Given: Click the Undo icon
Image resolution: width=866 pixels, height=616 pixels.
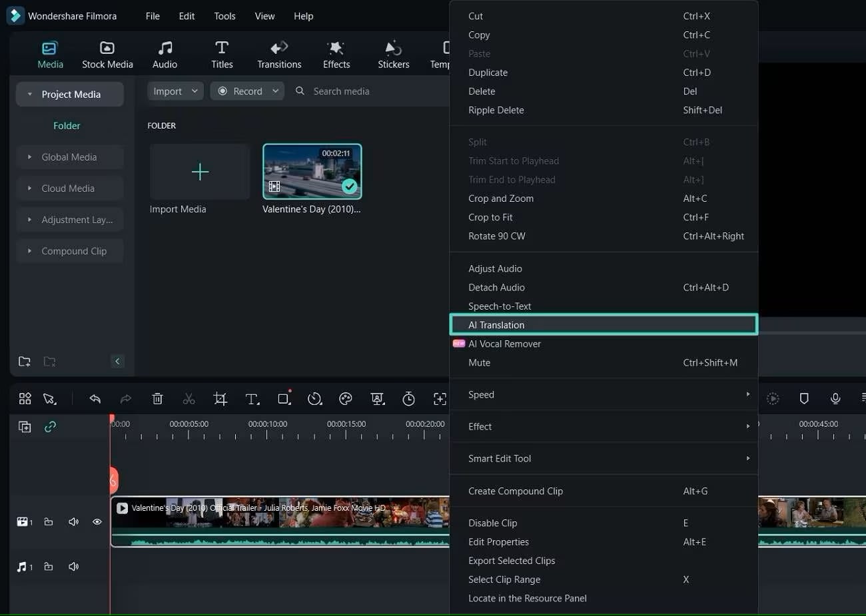Looking at the screenshot, I should [x=95, y=399].
